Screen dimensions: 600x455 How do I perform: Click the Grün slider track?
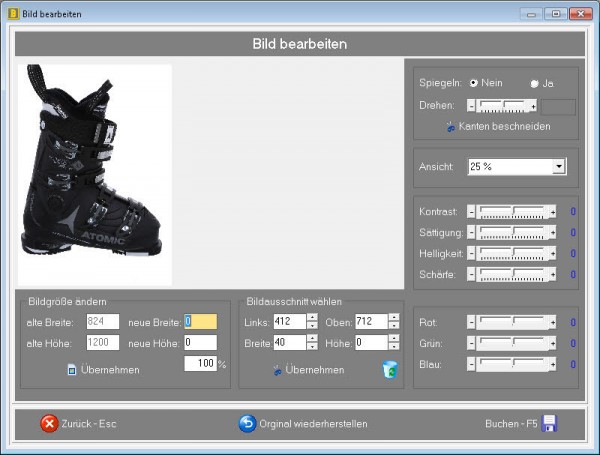point(512,343)
